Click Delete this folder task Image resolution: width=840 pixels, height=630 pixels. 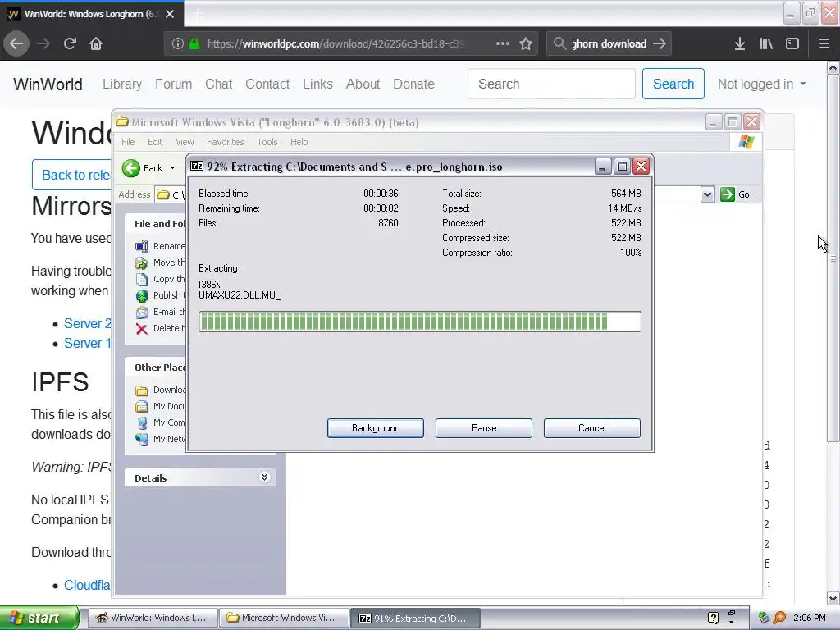click(x=160, y=328)
